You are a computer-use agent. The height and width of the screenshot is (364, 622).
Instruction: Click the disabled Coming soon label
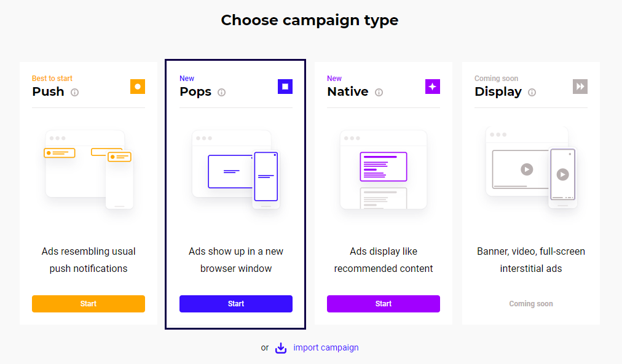pyautogui.click(x=531, y=304)
